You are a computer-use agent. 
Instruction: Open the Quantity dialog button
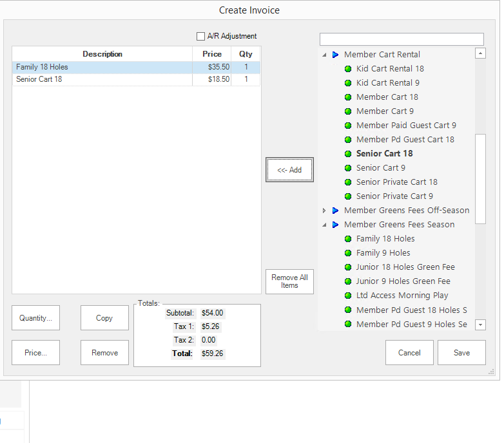pos(35,318)
